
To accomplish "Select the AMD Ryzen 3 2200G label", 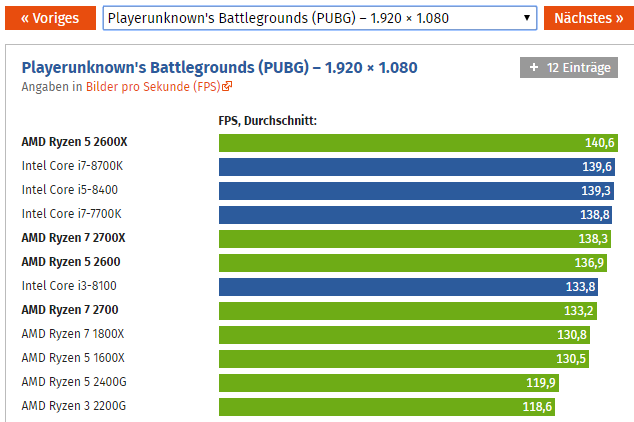I will pyautogui.click(x=74, y=405).
